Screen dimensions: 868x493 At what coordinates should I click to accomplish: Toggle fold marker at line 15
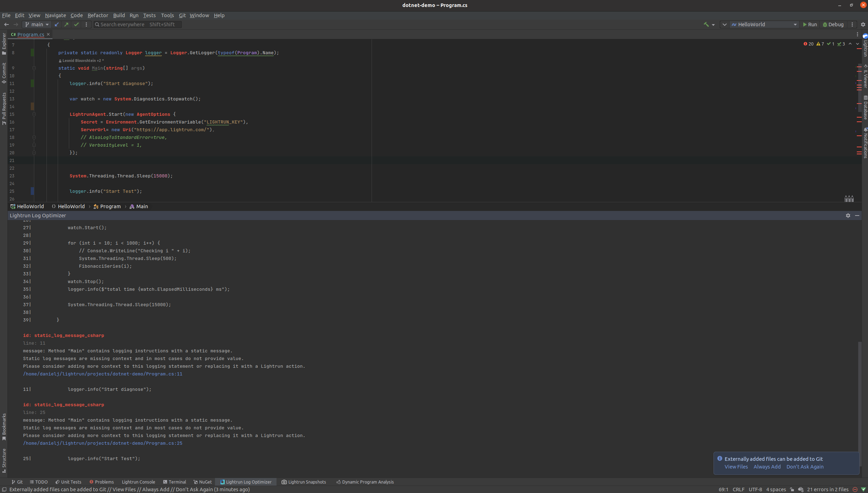[x=34, y=114]
